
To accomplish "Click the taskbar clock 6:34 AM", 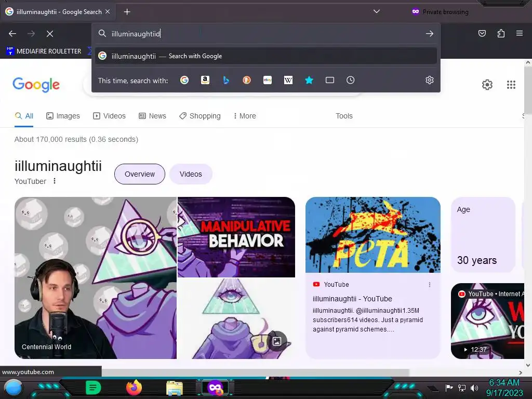I will 504,382.
